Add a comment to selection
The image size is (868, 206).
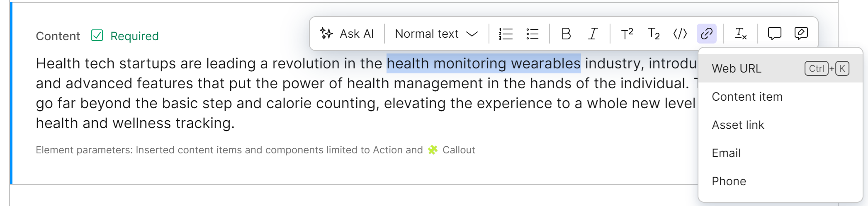tap(774, 34)
